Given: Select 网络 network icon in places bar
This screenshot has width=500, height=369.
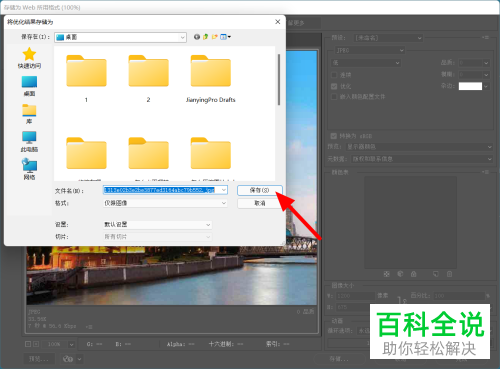Looking at the screenshot, I should point(29,165).
